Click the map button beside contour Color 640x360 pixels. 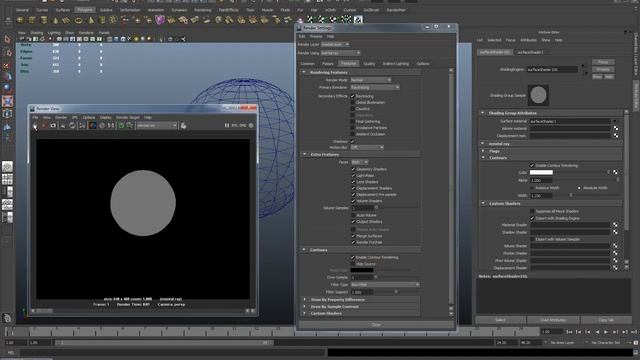tap(615, 173)
